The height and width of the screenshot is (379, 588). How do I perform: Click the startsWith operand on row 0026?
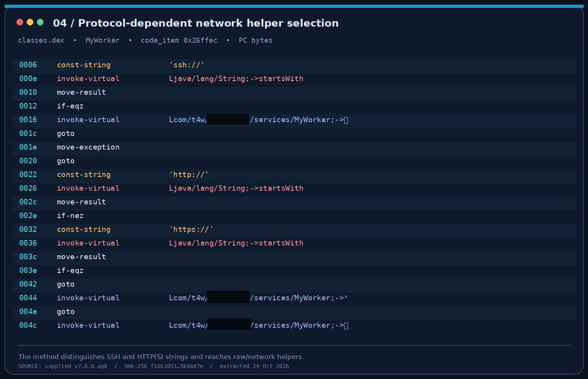tap(236, 188)
